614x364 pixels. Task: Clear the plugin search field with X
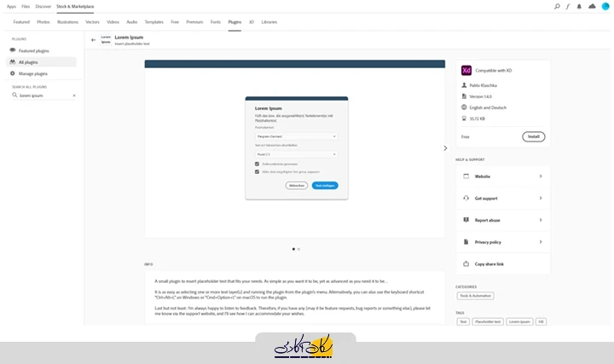pyautogui.click(x=73, y=95)
